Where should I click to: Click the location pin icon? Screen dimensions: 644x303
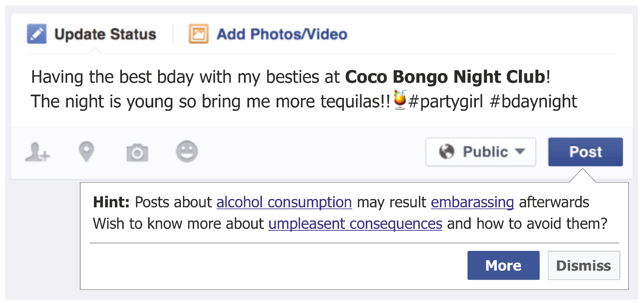click(x=86, y=151)
